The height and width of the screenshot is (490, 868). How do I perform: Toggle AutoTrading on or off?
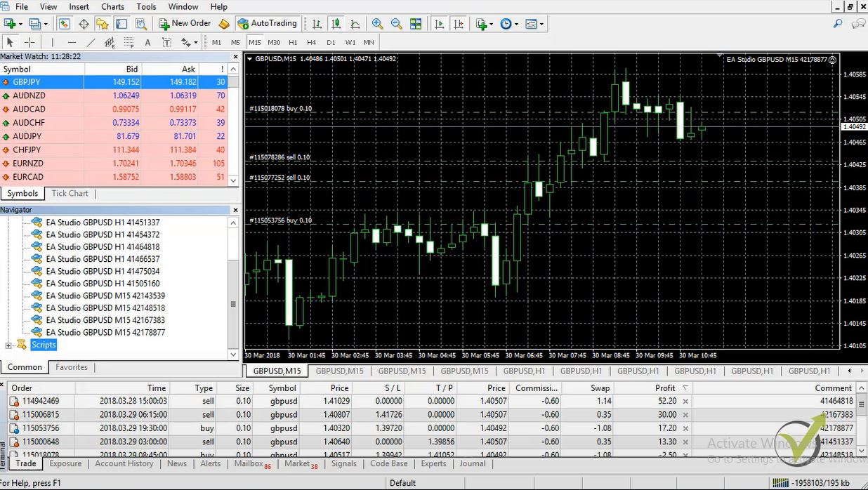(x=268, y=23)
